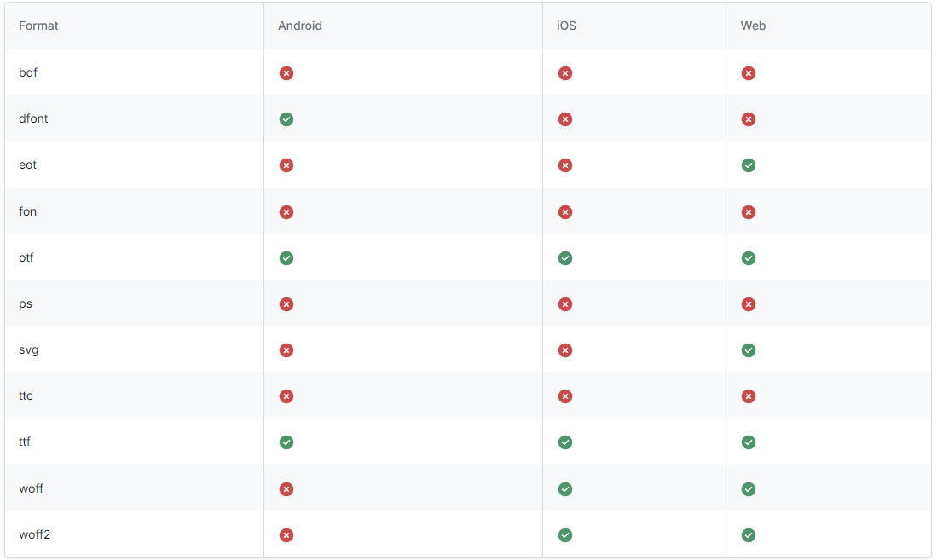937x560 pixels.
Task: Click the ttc Web red cross icon
Action: pyautogui.click(x=749, y=395)
